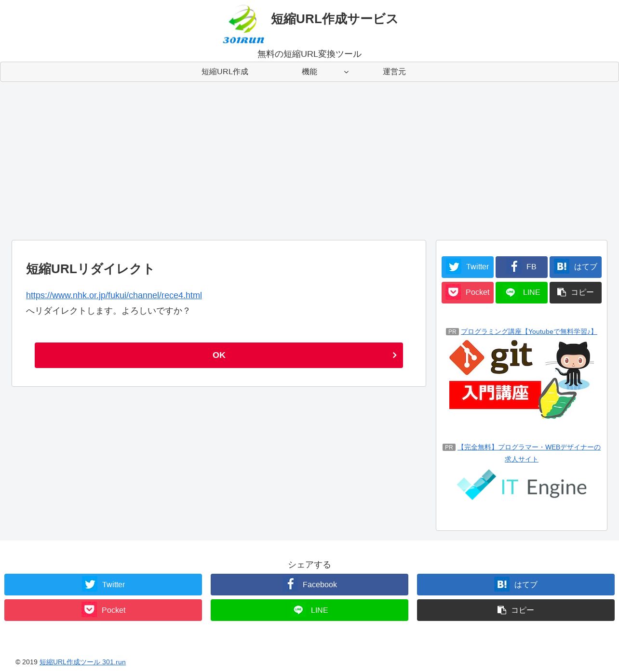Click the 301Run logo image
This screenshot has height=672, width=619.
pos(243,25)
